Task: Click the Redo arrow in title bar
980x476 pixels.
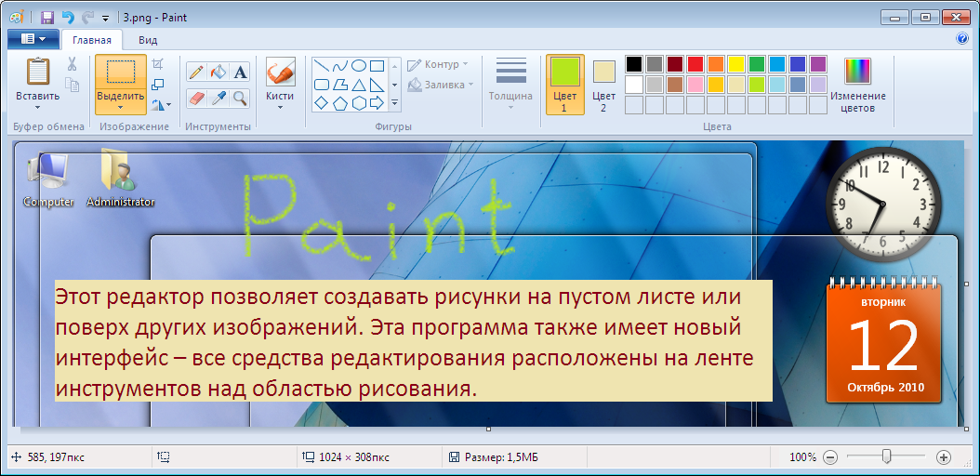Action: click(x=86, y=18)
